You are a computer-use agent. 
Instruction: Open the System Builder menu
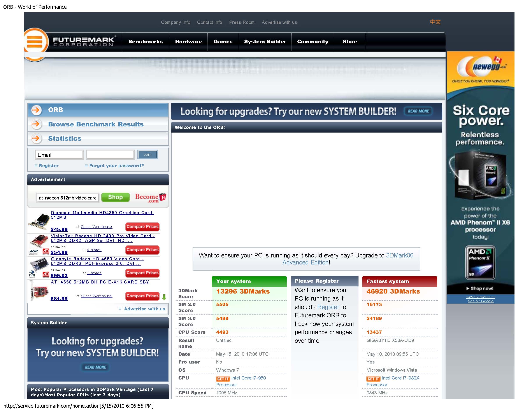265,42
